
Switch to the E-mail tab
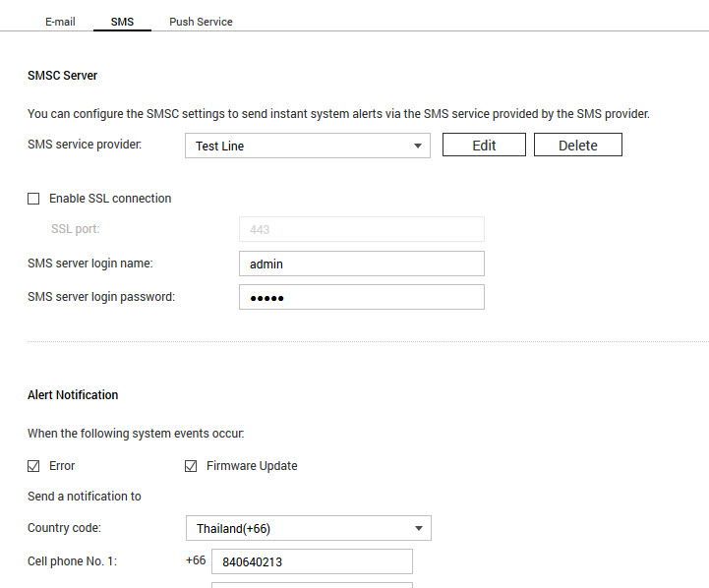click(x=60, y=22)
